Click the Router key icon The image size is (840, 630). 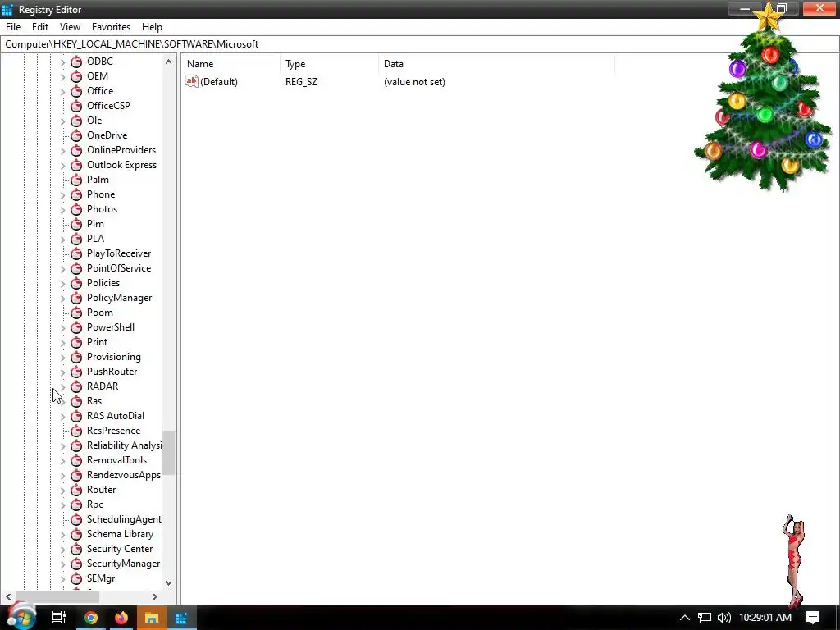coord(76,491)
